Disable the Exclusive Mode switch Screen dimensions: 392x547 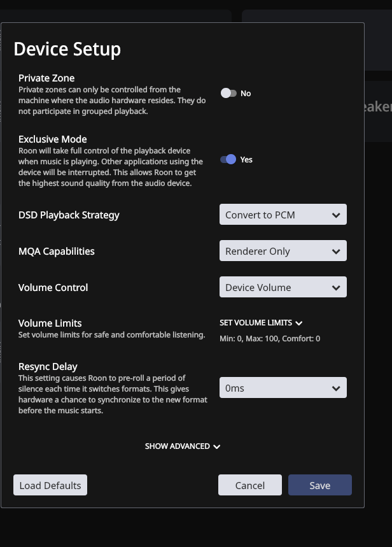[228, 159]
